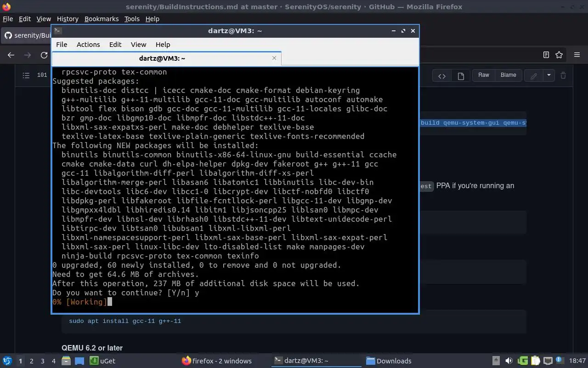Open the terminal's Edit menu

(115, 45)
